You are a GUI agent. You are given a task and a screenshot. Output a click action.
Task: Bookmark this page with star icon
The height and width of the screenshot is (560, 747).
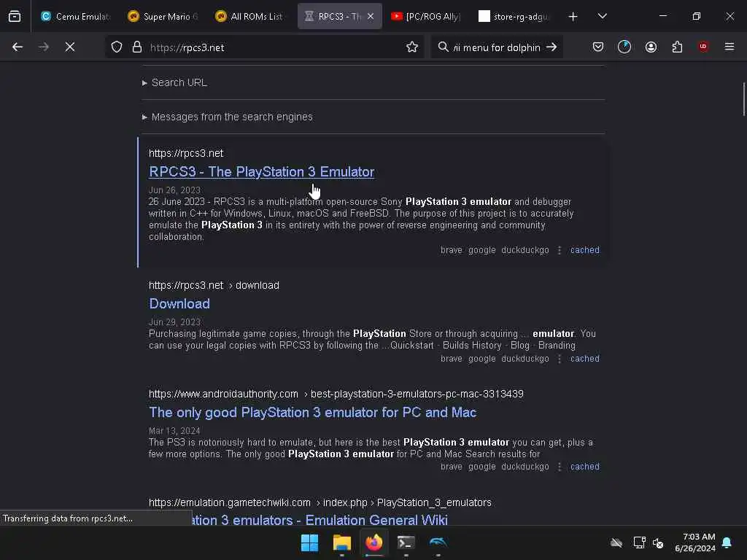(412, 47)
